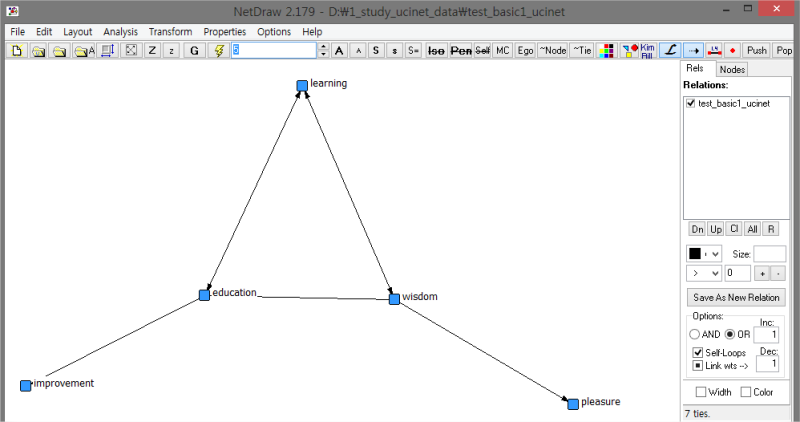Open the node shapes icon
The width and height of the screenshot is (800, 422).
click(630, 51)
